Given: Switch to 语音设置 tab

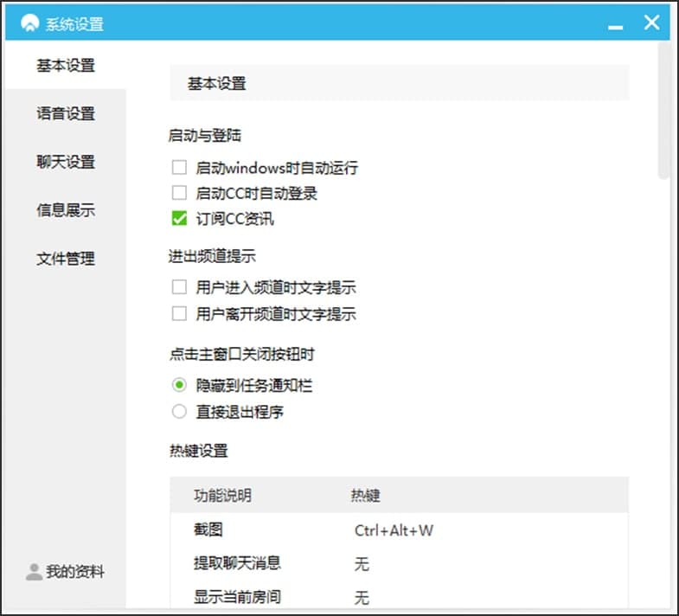Looking at the screenshot, I should [66, 113].
